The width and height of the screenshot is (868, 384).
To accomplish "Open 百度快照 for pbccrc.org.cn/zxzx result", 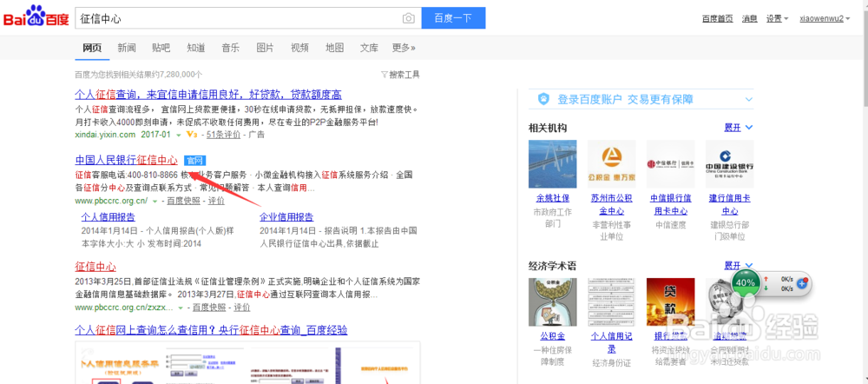I will (209, 307).
